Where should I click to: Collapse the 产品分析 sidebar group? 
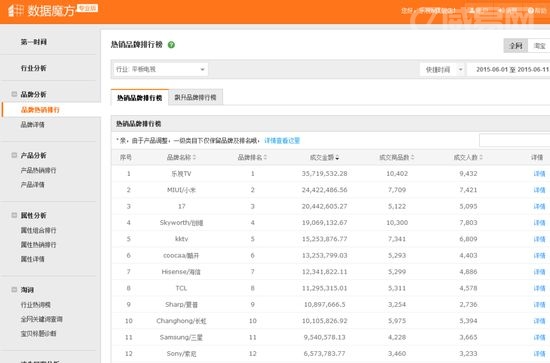tap(14, 155)
